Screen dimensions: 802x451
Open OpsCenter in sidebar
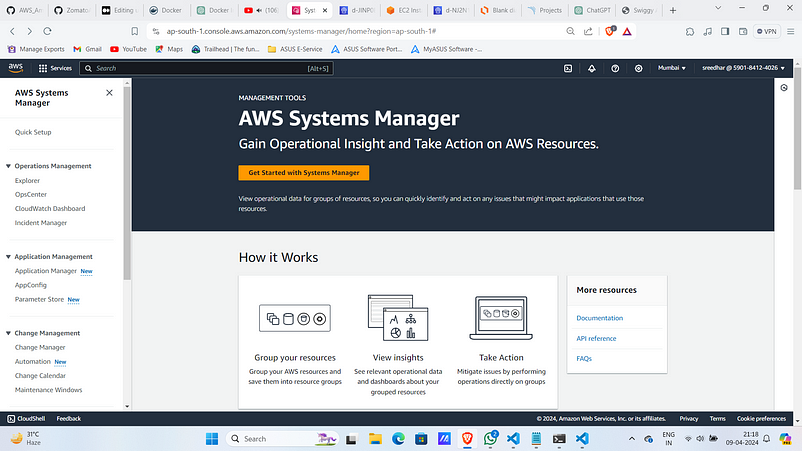pyautogui.click(x=31, y=194)
